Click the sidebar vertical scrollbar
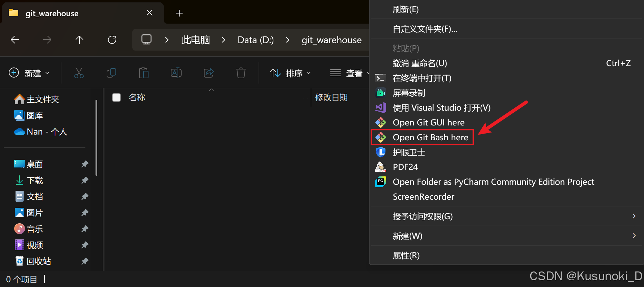The width and height of the screenshot is (644, 287). [97, 138]
